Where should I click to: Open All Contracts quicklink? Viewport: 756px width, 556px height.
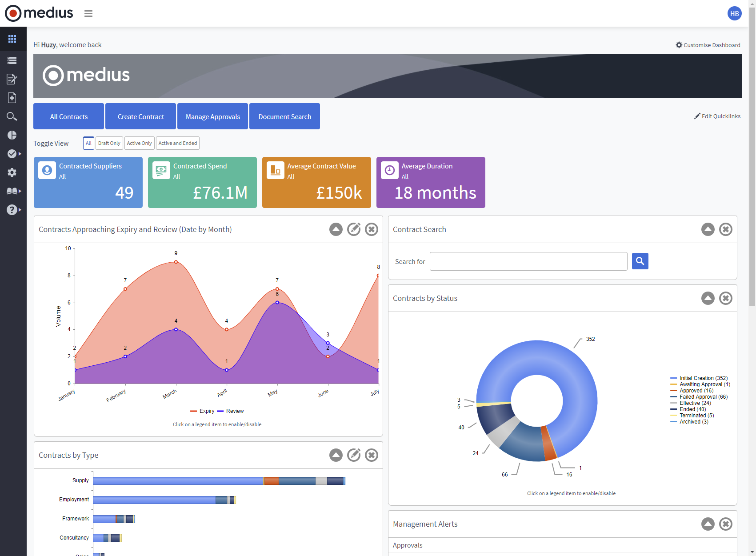pos(69,116)
